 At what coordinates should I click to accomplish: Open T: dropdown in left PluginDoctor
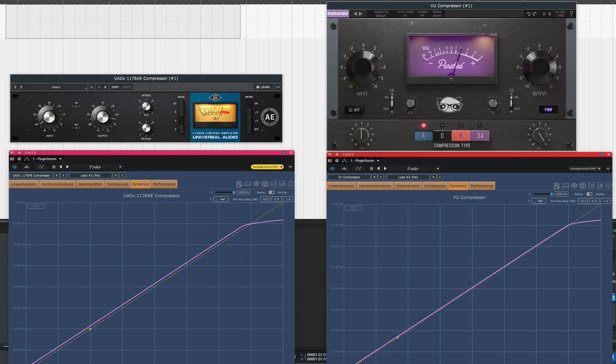pyautogui.click(x=221, y=199)
